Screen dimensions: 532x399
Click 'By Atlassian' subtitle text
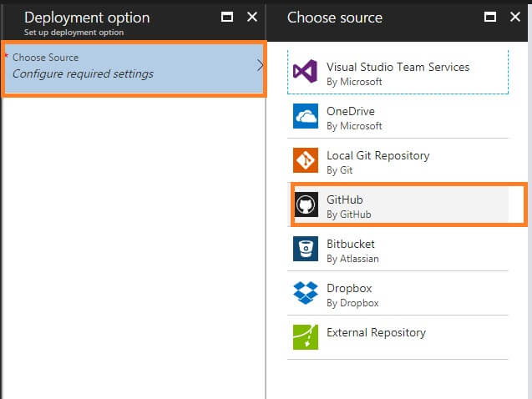(352, 259)
